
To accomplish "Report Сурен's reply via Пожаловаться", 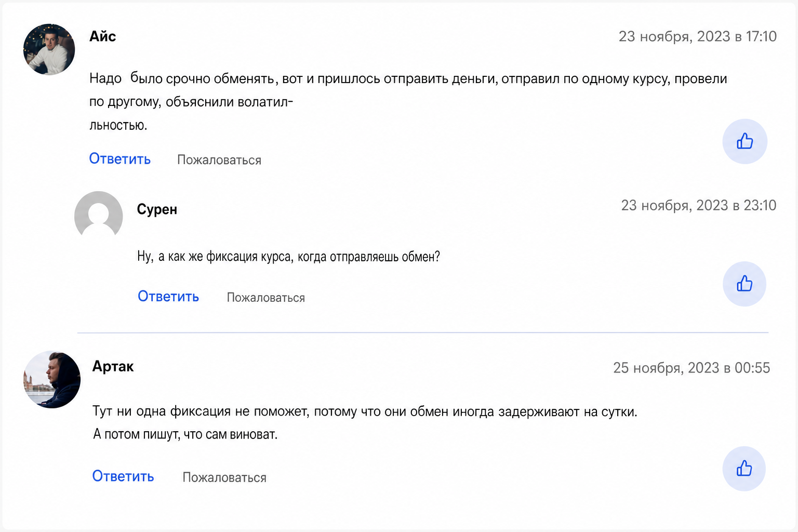I will click(266, 298).
